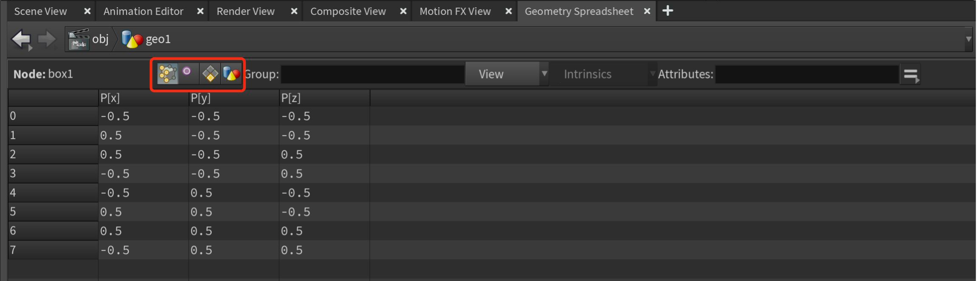The height and width of the screenshot is (281, 980).
Task: Expand the network path history dropdown
Action: (x=968, y=39)
